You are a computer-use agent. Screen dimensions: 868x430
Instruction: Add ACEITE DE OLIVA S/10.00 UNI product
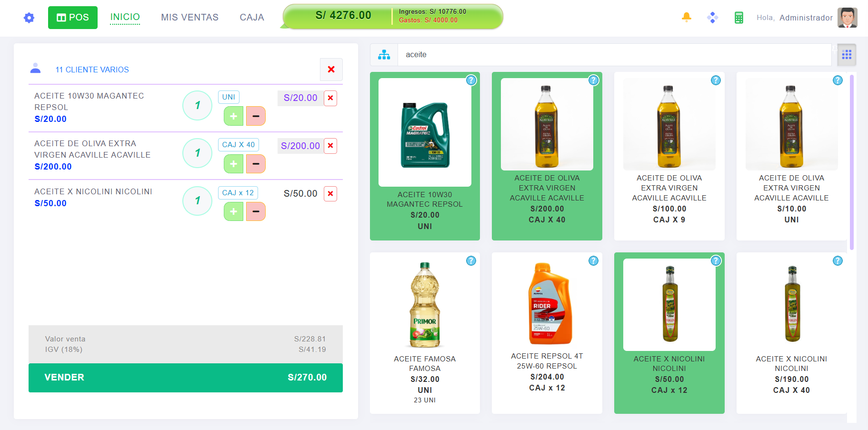click(x=791, y=156)
